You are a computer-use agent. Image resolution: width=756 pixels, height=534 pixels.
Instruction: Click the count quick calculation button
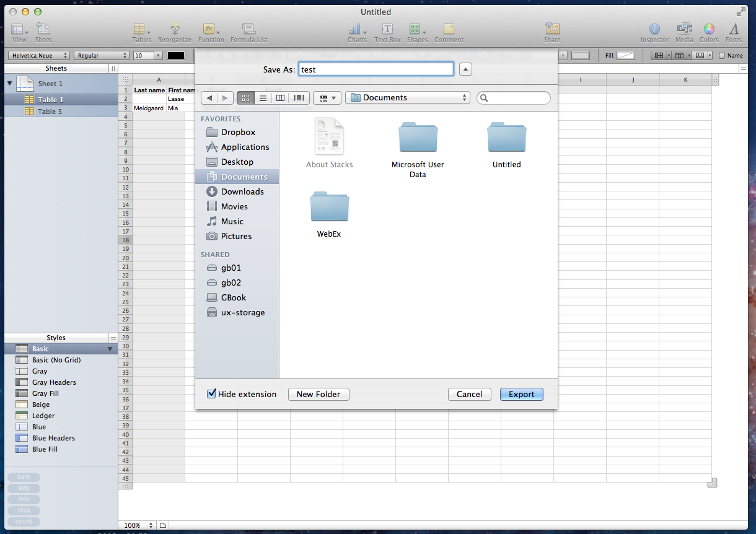(x=24, y=522)
